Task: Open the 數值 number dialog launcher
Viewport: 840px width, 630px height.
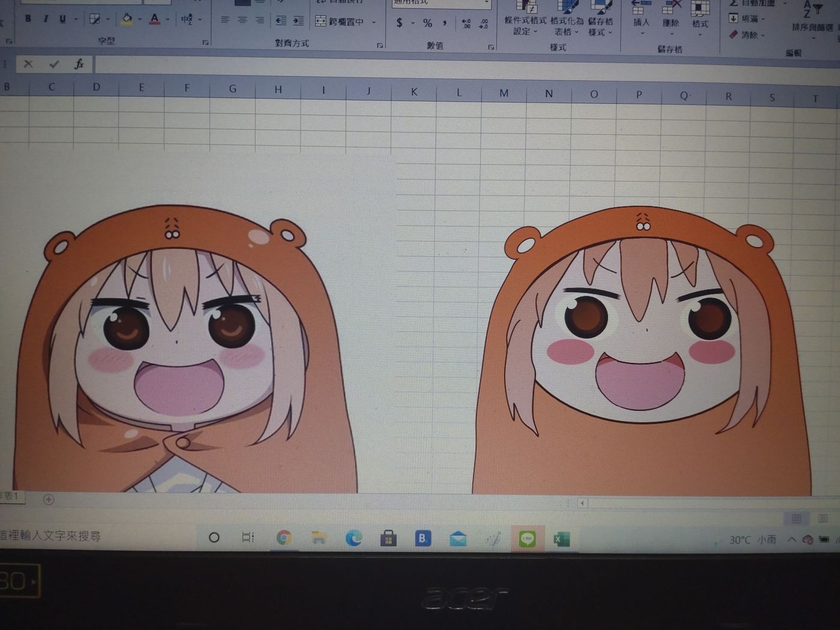Action: pyautogui.click(x=491, y=47)
